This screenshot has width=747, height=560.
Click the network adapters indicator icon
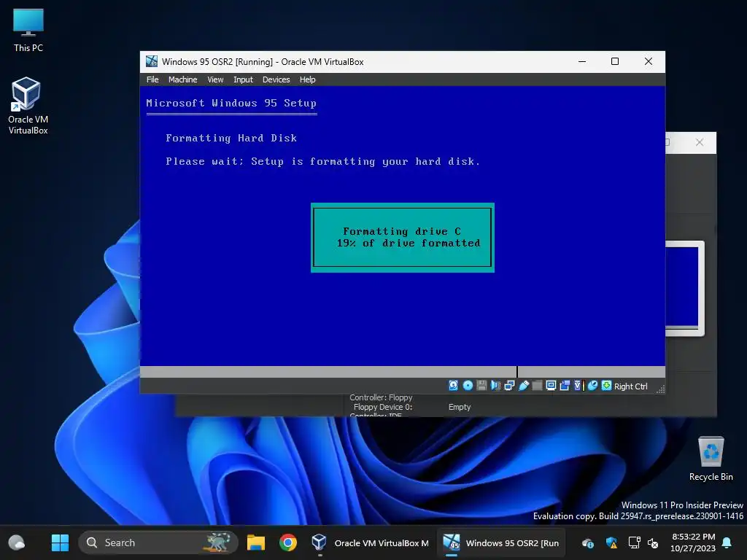[509, 386]
